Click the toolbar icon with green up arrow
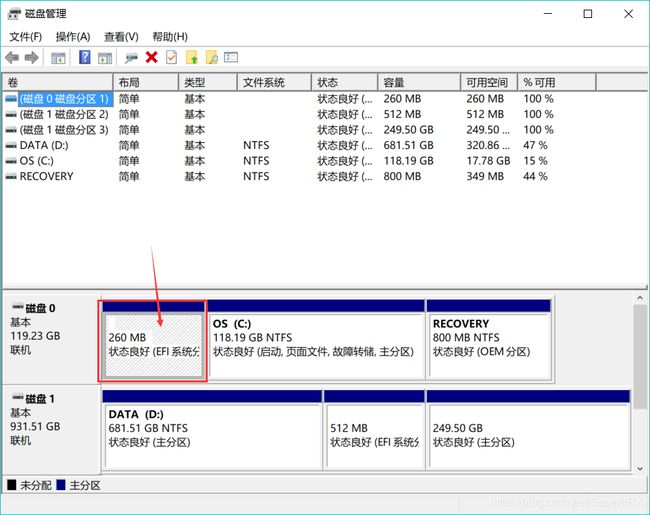 tap(192, 58)
